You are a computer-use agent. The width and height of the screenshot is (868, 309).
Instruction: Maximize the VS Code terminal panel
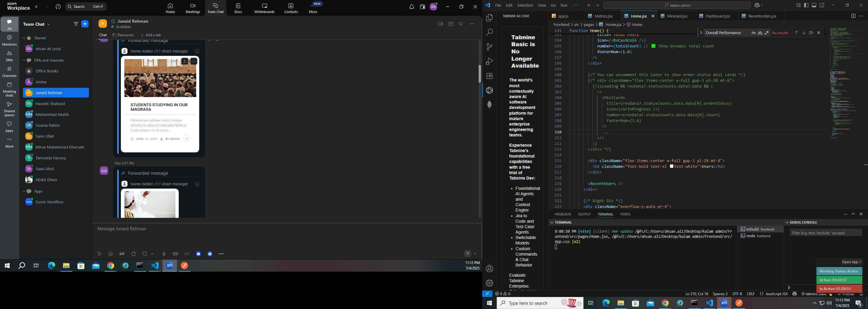pos(853,214)
